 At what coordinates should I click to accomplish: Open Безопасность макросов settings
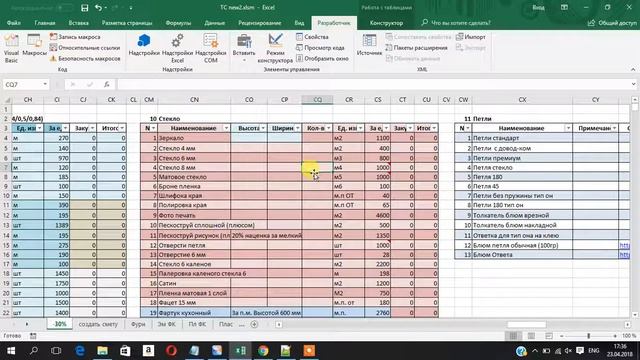click(x=85, y=58)
